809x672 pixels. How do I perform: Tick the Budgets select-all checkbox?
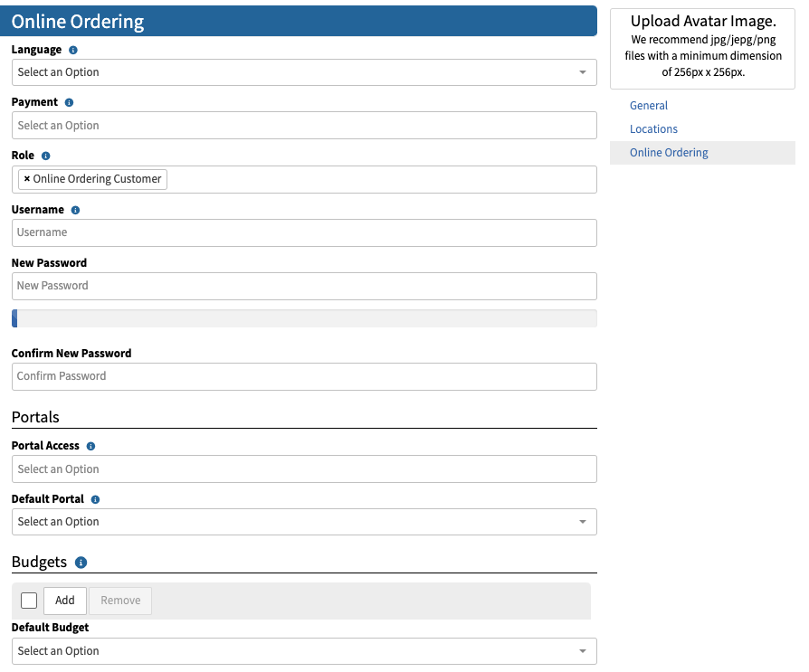[29, 601]
